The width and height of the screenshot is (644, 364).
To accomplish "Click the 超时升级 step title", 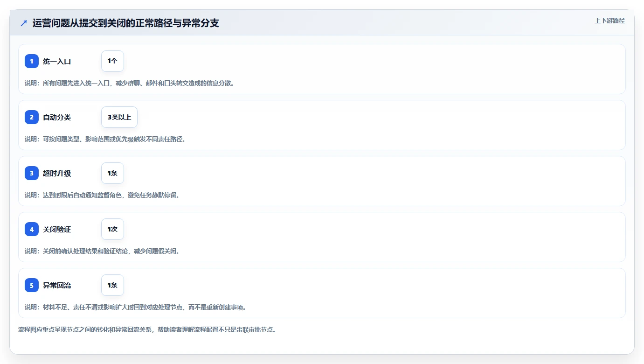I will pos(57,173).
